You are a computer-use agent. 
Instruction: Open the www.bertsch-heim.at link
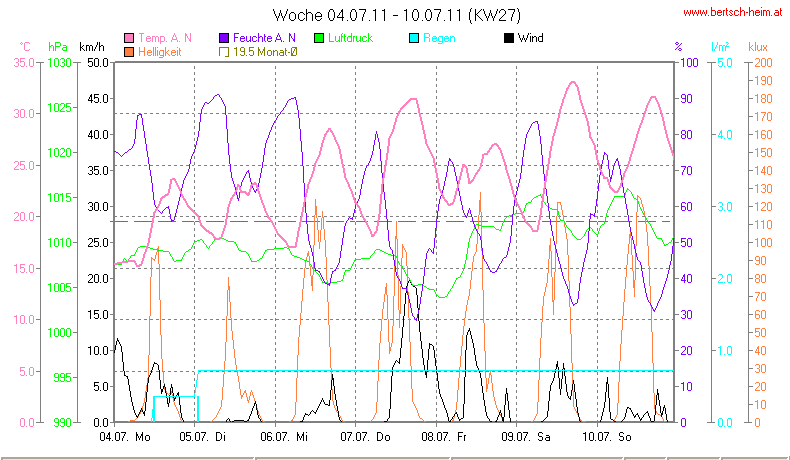[733, 13]
